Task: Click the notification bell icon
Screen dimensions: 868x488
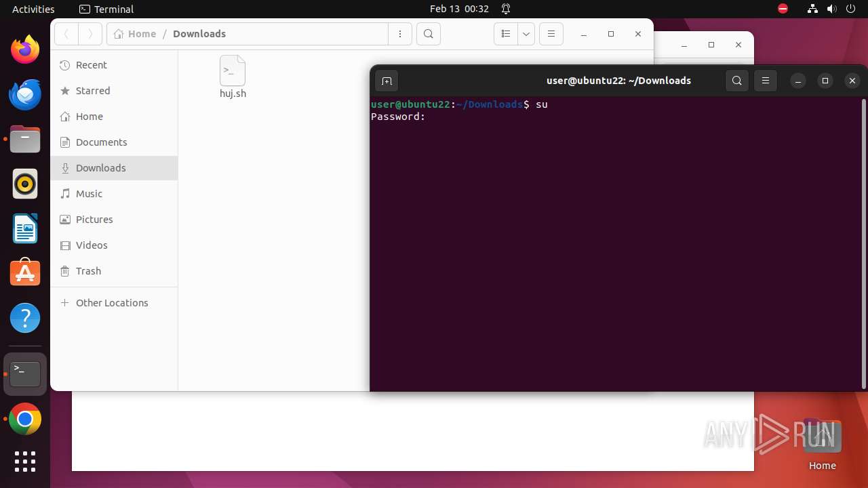Action: [x=506, y=9]
